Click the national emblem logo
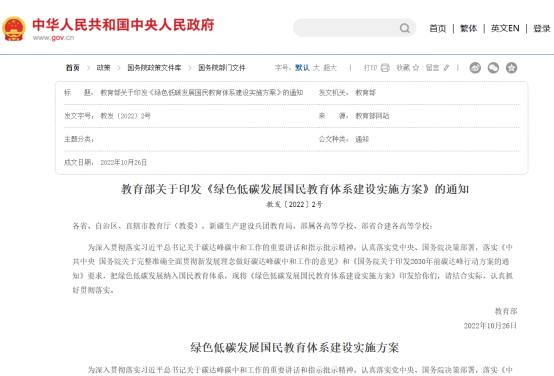 click(14, 28)
